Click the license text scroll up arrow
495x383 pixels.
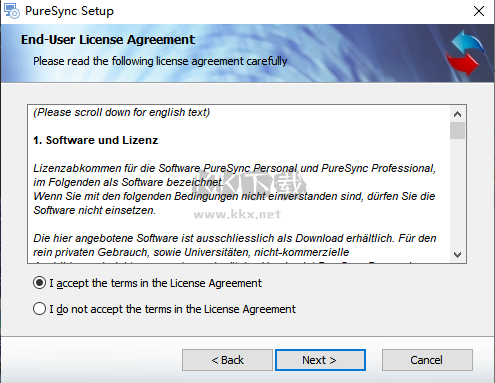457,114
